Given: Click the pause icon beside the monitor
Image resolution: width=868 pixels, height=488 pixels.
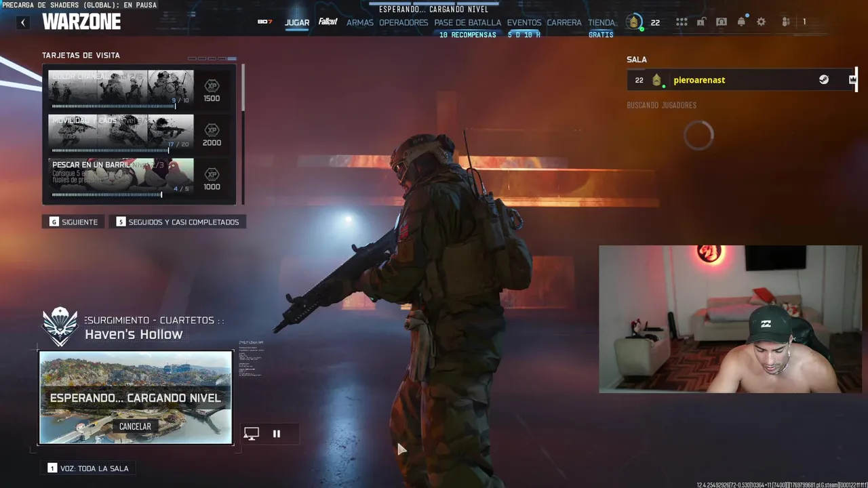Looking at the screenshot, I should [277, 434].
